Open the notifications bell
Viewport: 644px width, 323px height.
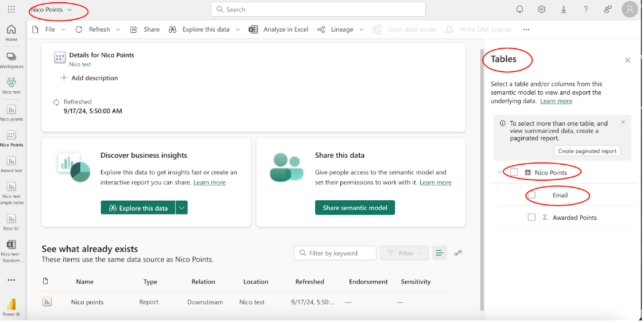[519, 9]
